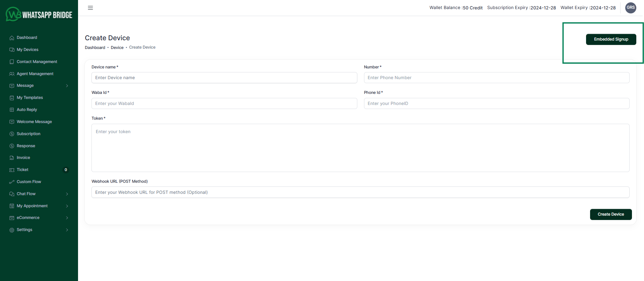Click the Chat Flow bubble icon
This screenshot has width=644, height=281.
point(12,194)
